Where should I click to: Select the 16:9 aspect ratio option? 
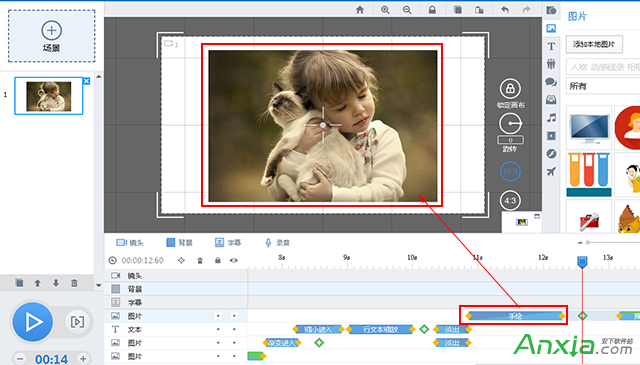pos(510,171)
